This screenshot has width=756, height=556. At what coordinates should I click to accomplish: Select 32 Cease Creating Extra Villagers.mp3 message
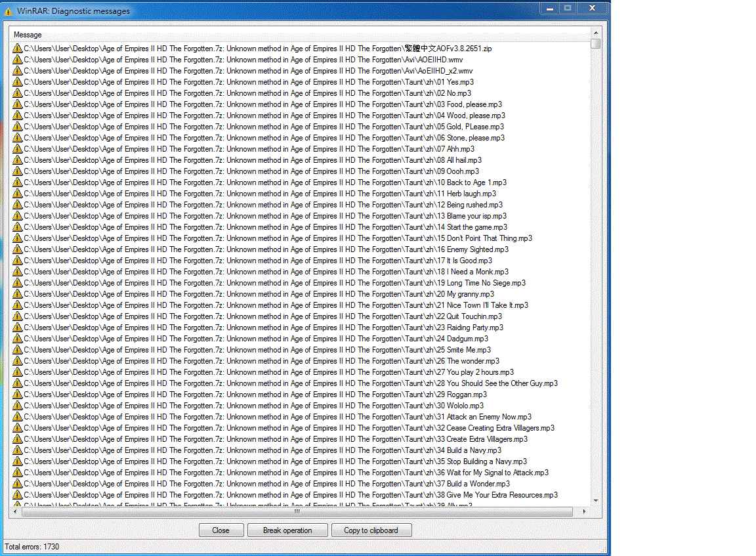(x=283, y=428)
